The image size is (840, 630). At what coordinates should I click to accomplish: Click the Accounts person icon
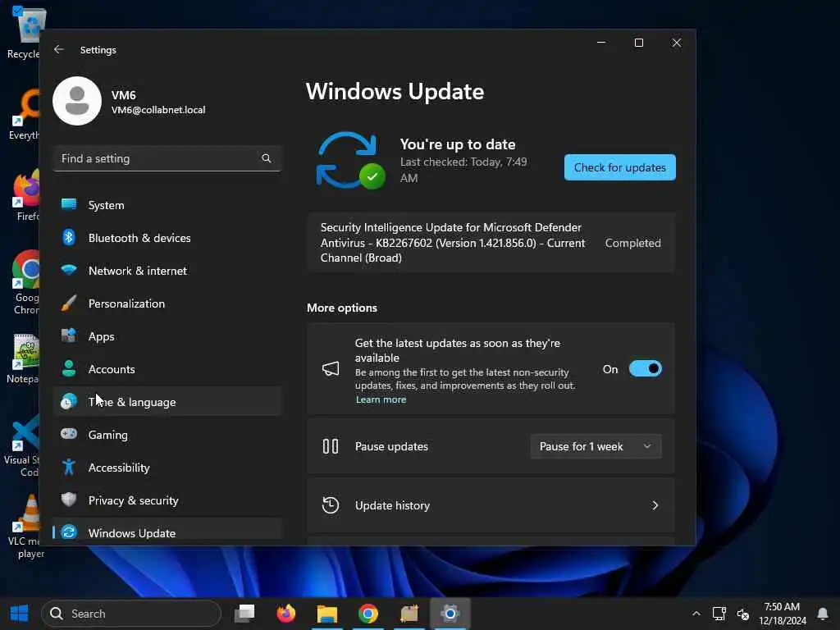click(x=69, y=368)
